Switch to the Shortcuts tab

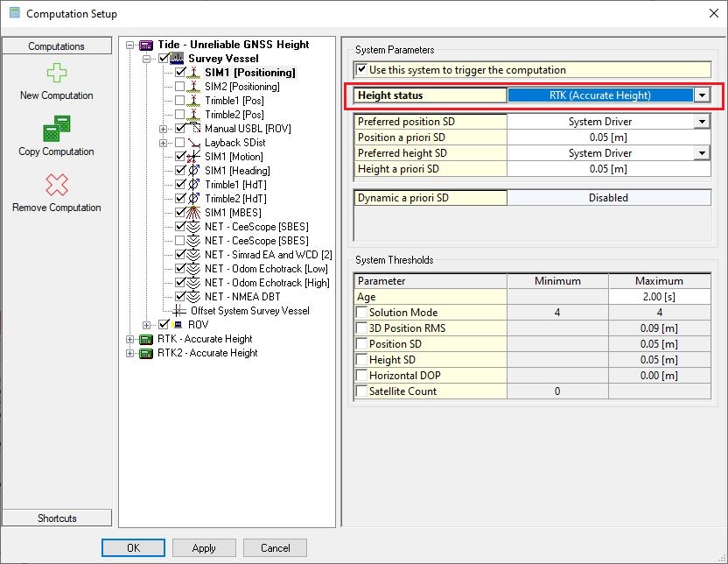57,518
